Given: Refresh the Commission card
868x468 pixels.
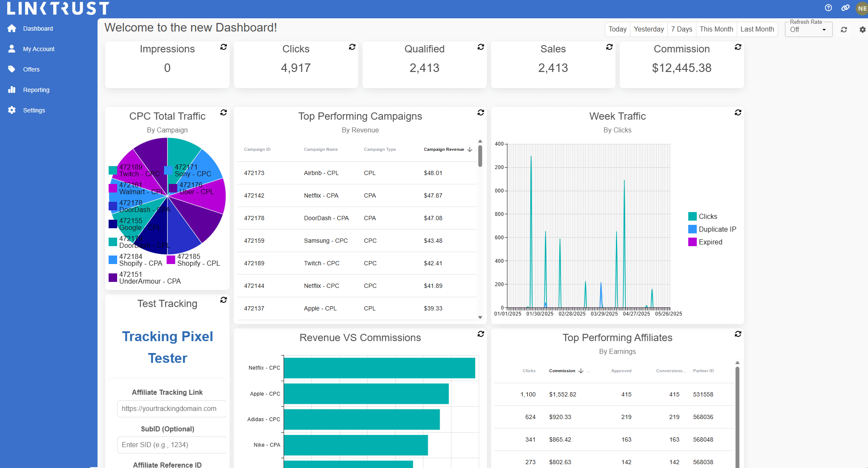Looking at the screenshot, I should 738,47.
